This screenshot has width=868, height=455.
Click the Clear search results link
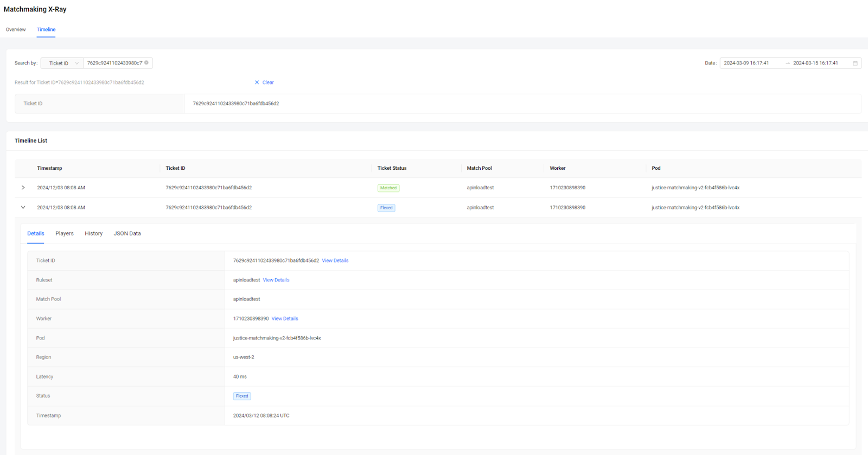click(x=268, y=82)
